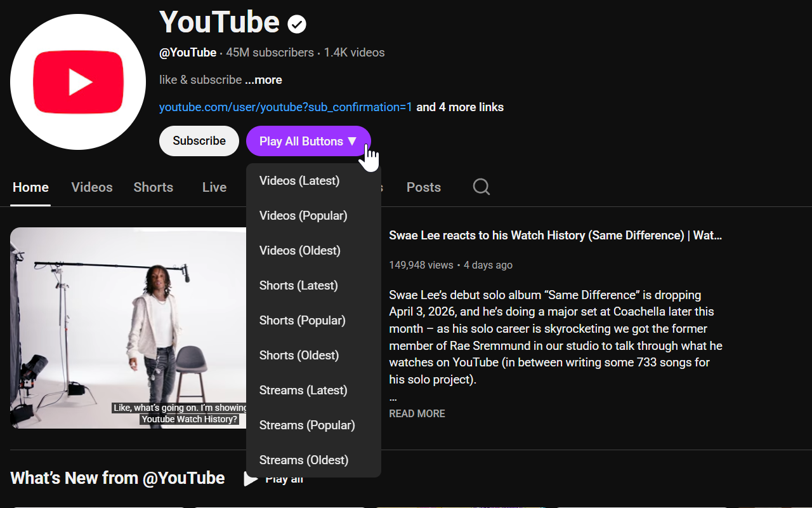812x508 pixels.
Task: Pick Shorts (Oldest) in the menu
Action: (313, 356)
